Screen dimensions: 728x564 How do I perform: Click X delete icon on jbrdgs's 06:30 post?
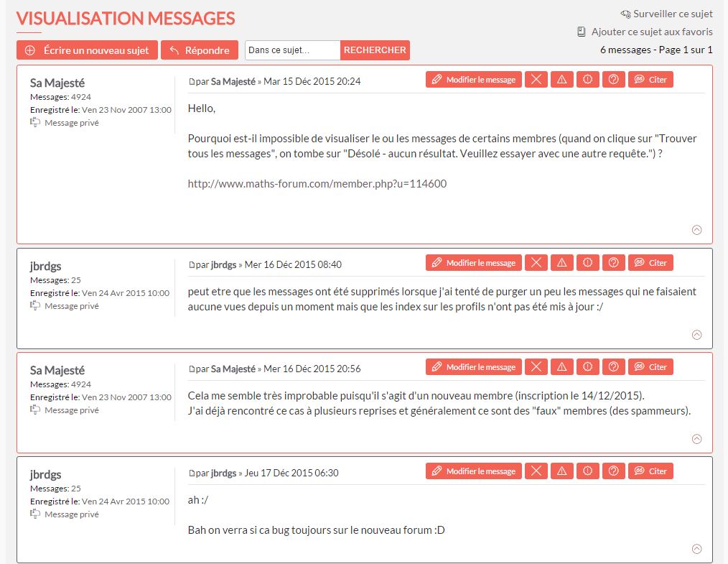pyautogui.click(x=536, y=471)
